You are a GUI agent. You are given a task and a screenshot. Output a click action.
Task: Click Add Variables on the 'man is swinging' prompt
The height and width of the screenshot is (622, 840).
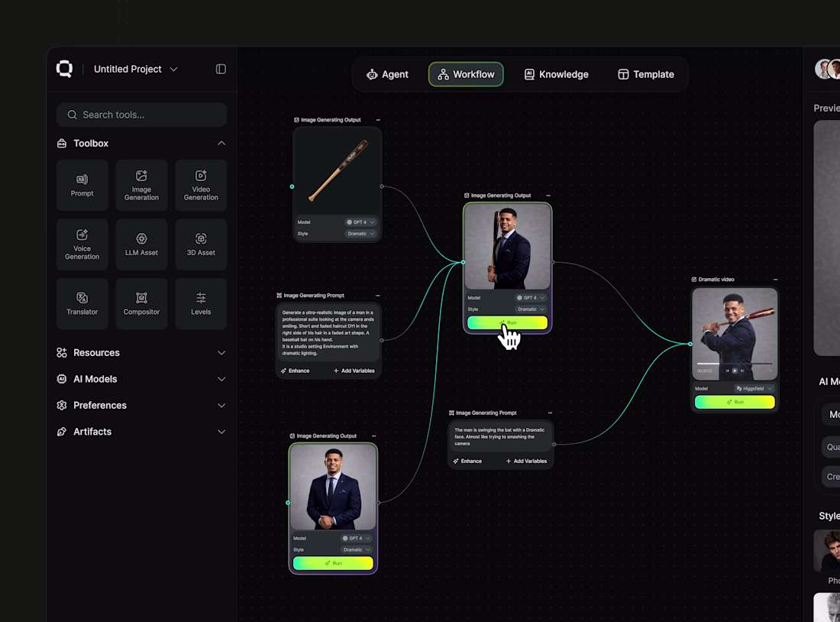coord(527,461)
